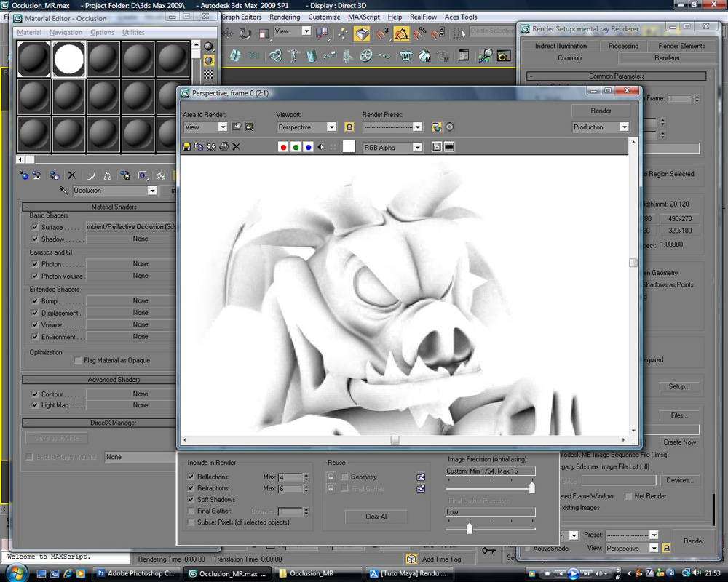Enable the red channel button

point(283,147)
